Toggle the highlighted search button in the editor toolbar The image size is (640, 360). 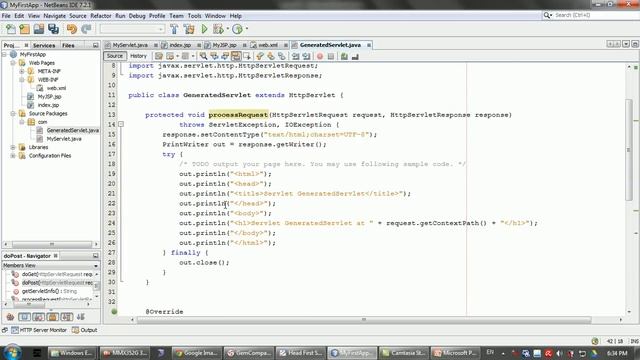(x=236, y=56)
